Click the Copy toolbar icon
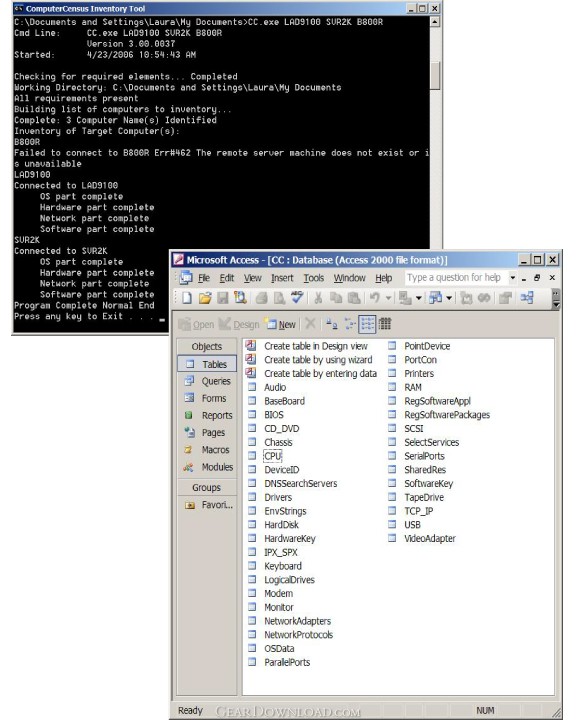The width and height of the screenshot is (576, 720). (336, 298)
